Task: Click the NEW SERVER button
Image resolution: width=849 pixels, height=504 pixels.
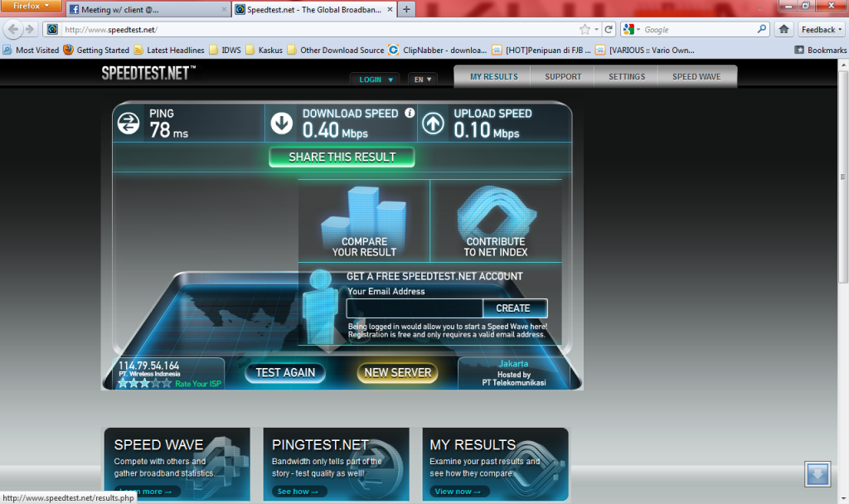Action: [x=397, y=372]
